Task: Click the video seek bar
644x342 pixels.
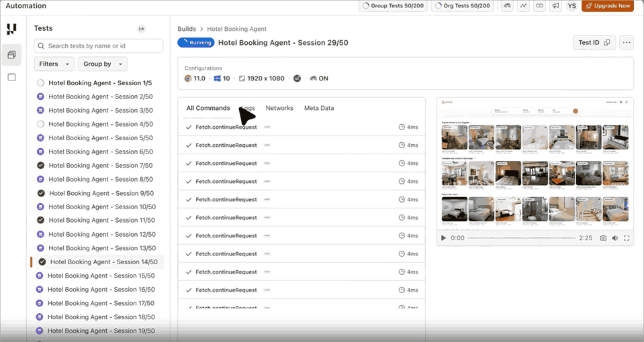Action: point(522,238)
